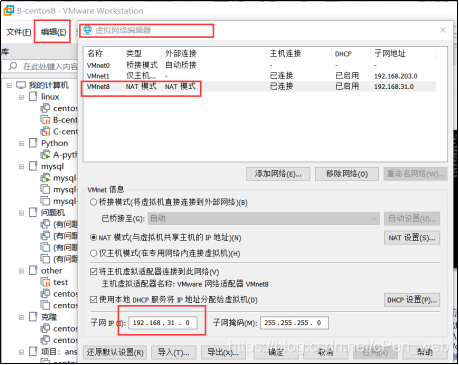The image size is (459, 365).
Task: Collapse the 问题机 folder node
Action: tap(21, 213)
